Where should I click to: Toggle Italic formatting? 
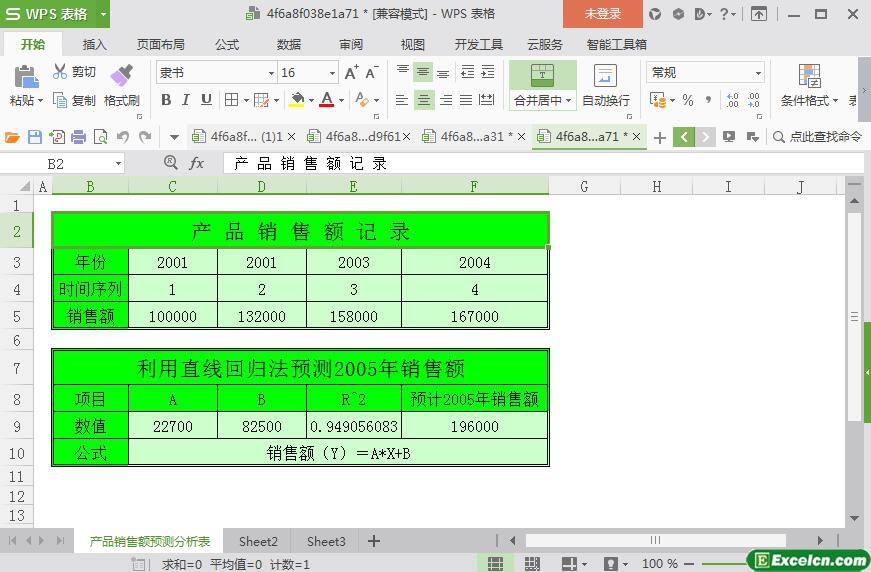186,100
